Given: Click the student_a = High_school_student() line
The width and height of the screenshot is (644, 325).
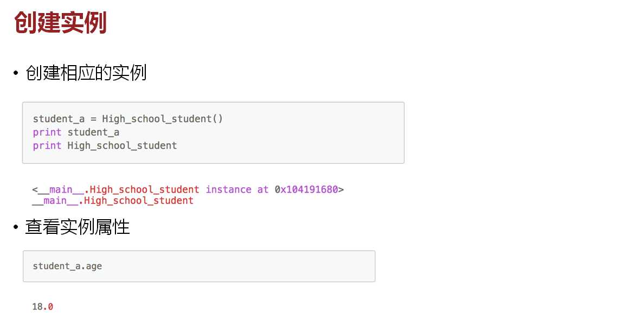Looking at the screenshot, I should [128, 119].
